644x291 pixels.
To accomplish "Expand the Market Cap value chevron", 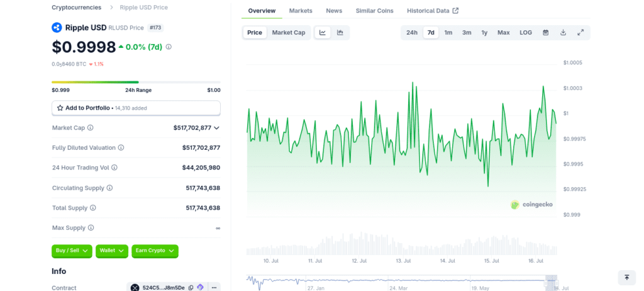I will click(x=217, y=128).
